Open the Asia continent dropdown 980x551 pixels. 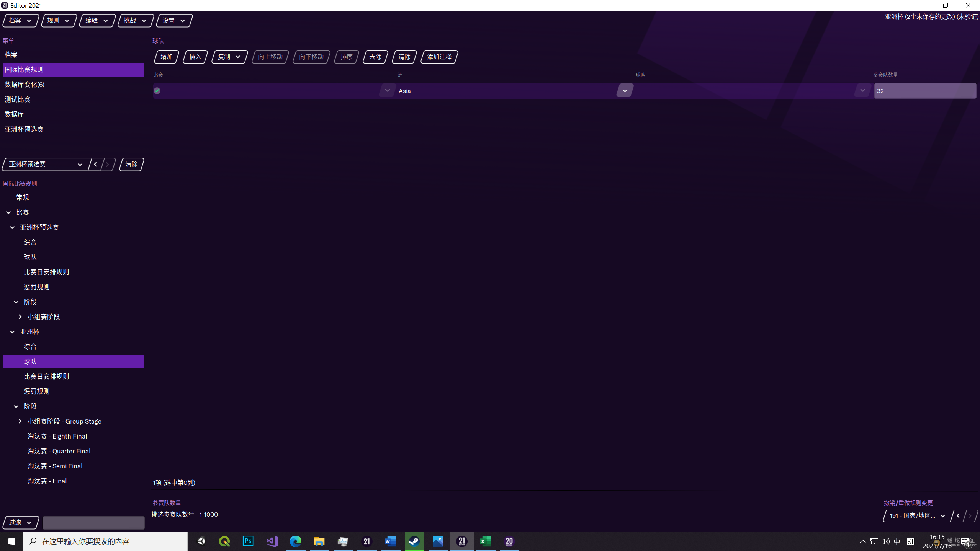[x=625, y=91]
